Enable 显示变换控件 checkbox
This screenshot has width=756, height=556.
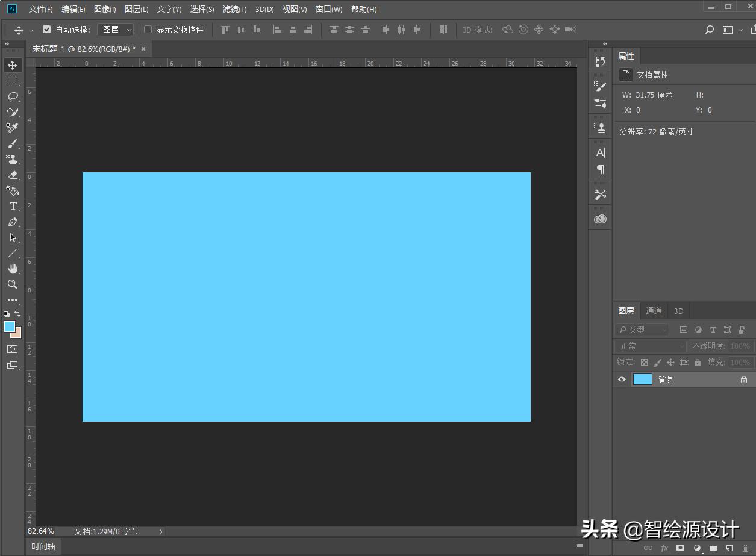coord(148,30)
